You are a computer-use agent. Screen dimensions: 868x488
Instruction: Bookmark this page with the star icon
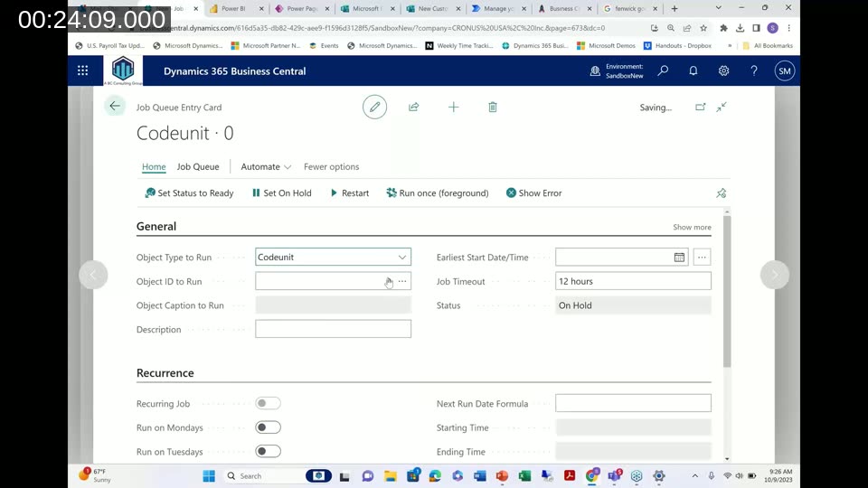703,28
